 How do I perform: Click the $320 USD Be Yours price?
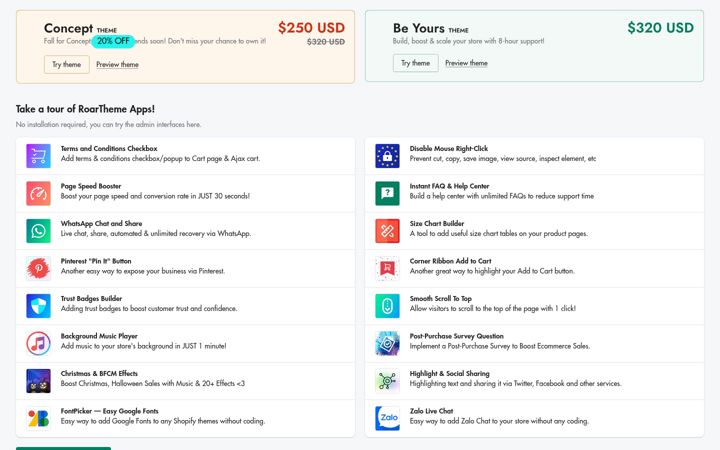tap(660, 28)
